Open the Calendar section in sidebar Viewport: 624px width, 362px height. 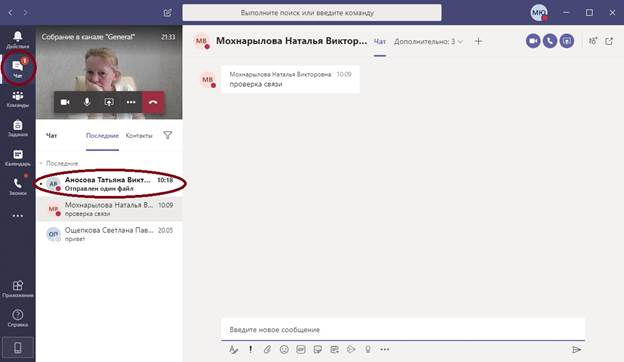[18, 158]
